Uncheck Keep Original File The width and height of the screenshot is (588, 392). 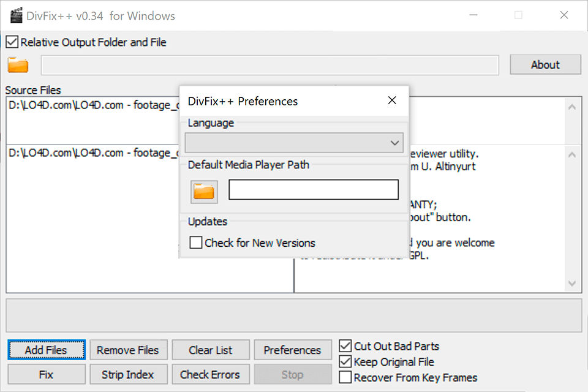point(346,362)
